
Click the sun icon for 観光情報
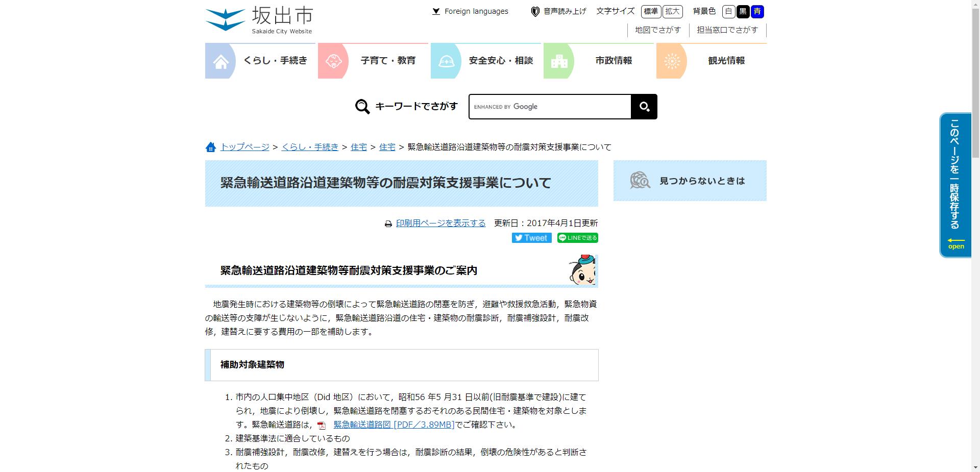click(672, 61)
